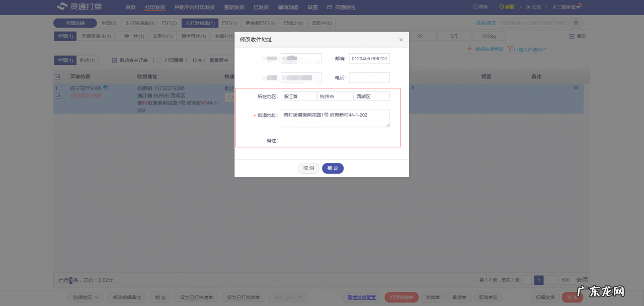Click the 公告 announcement megaphone icon
This screenshot has width=644, height=306.
(x=528, y=7)
